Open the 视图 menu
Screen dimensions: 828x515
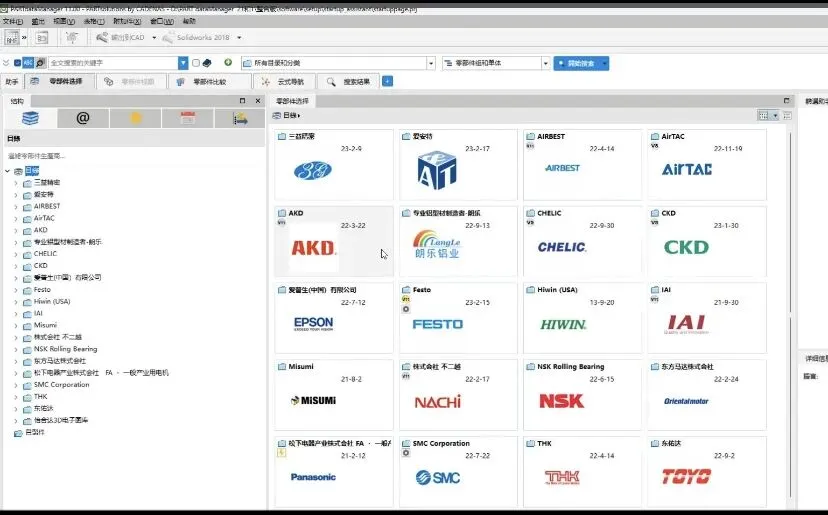click(63, 21)
